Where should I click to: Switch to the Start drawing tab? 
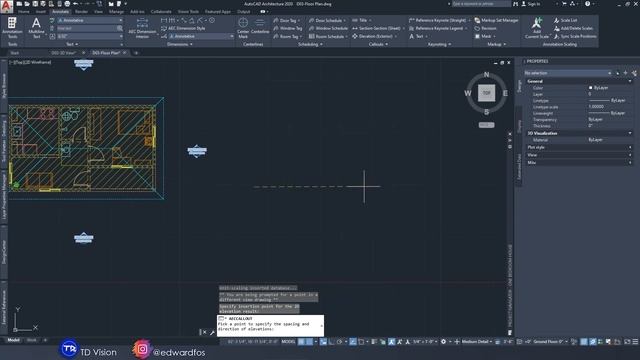pyautogui.click(x=15, y=53)
